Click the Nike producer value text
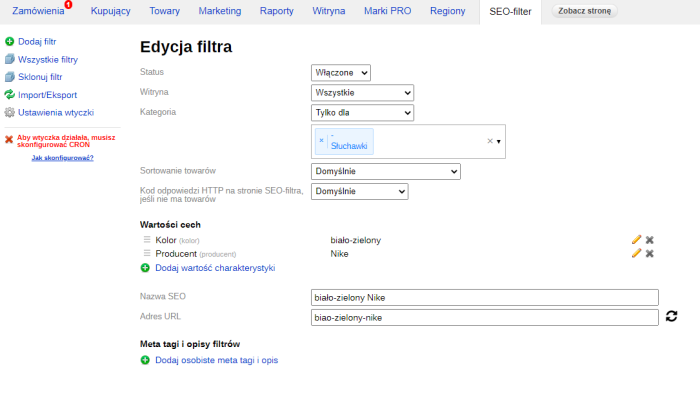 tap(339, 253)
